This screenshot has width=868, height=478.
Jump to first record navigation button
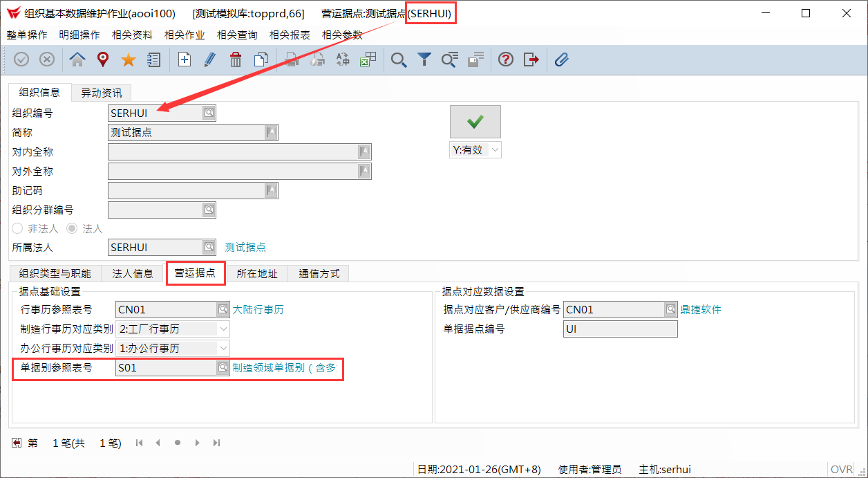tap(140, 443)
